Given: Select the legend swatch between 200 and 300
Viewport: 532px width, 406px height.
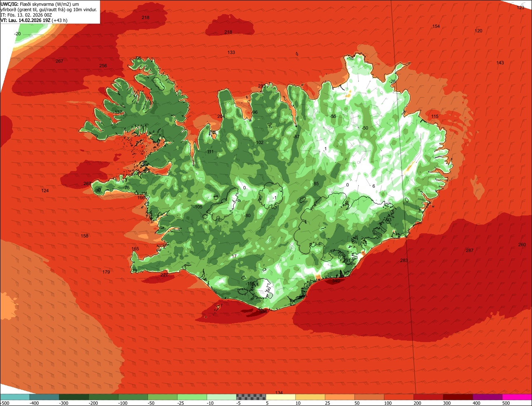Looking at the screenshot, I should click(x=429, y=397).
